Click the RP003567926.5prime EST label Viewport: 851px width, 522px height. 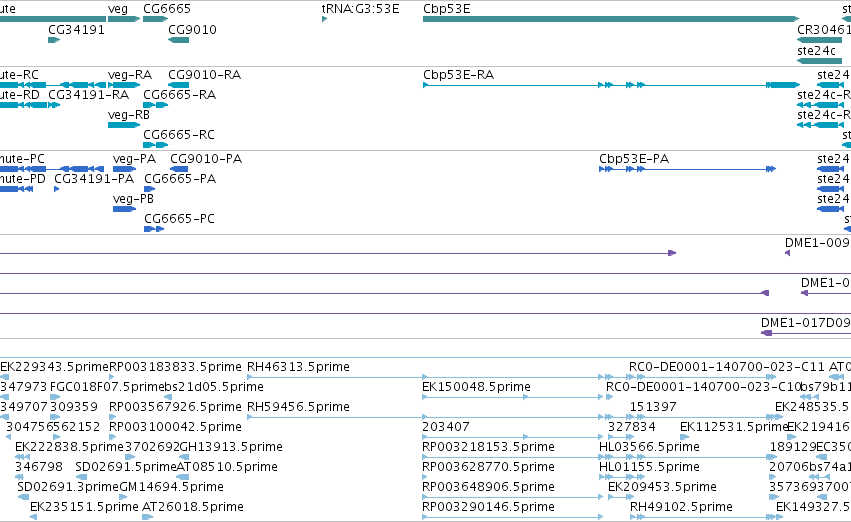(x=175, y=407)
